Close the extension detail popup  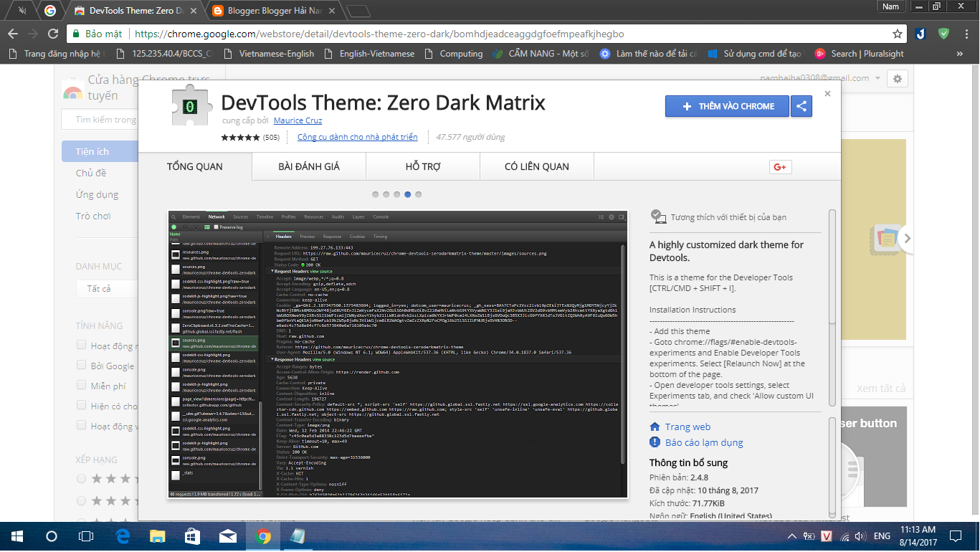[827, 93]
